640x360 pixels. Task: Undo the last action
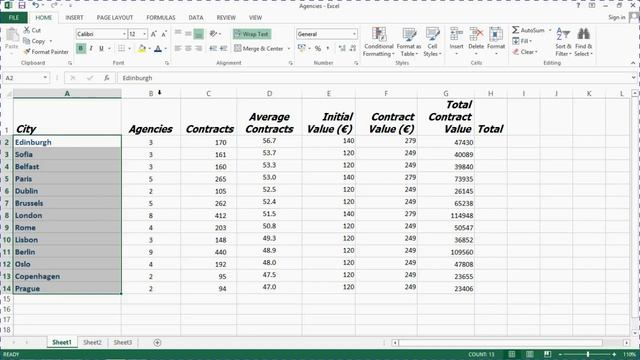tap(36, 5)
